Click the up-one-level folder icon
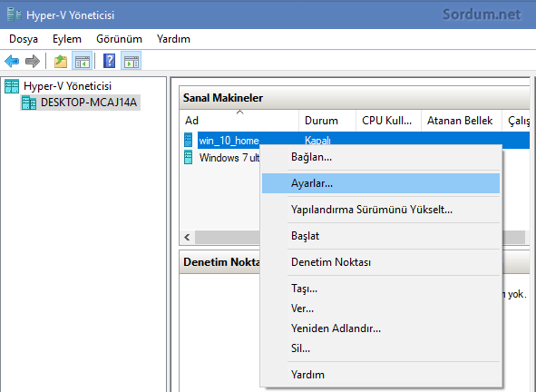Screen dimensions: 536x392 (61, 61)
